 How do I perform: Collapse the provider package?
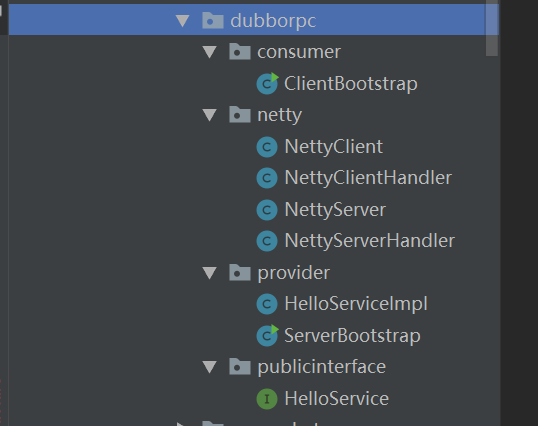coord(210,273)
